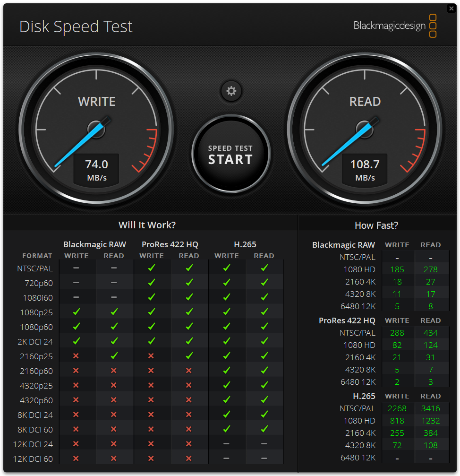The width and height of the screenshot is (460, 476).
Task: Click the green check for Blackmagic RAW 1080p25 write
Action: click(x=76, y=312)
